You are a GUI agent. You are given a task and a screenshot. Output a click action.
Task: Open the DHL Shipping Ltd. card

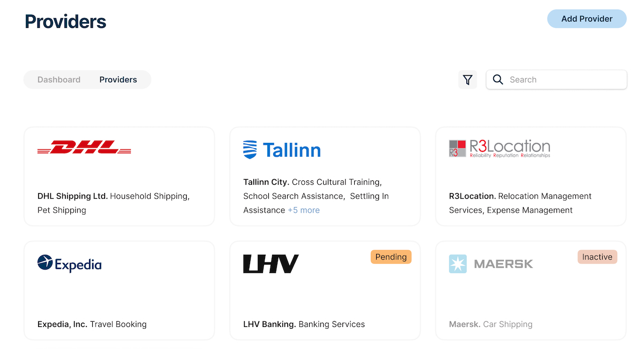pos(119,177)
